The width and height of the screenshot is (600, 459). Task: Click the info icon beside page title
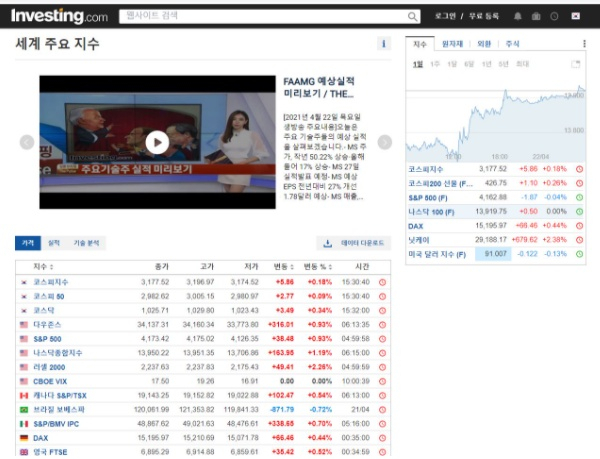(x=384, y=44)
